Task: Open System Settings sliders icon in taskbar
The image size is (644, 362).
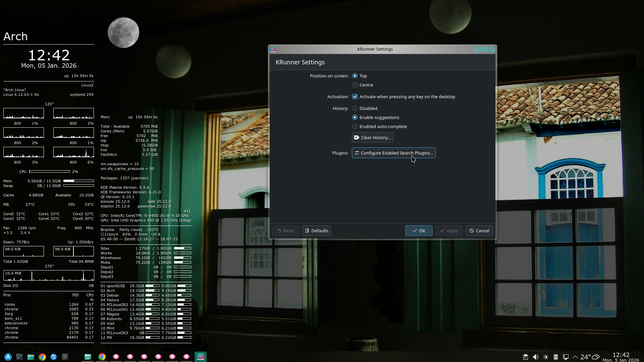Action: tap(19, 357)
